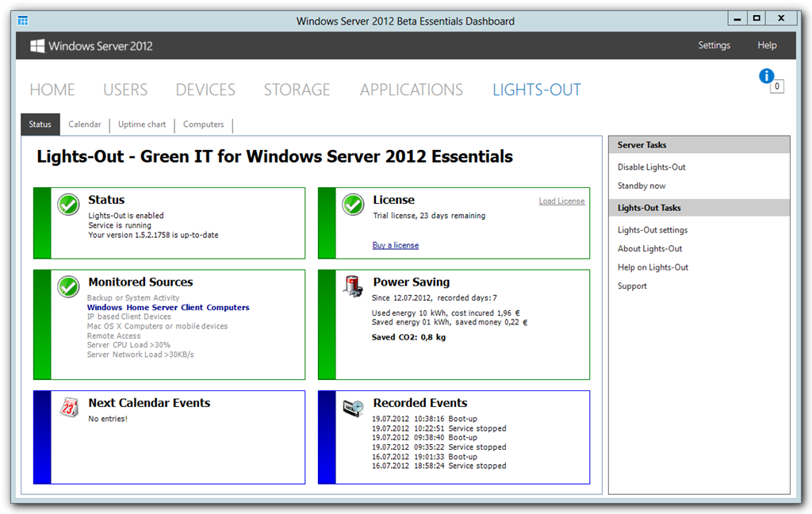
Task: Click Service is running text
Action: (120, 225)
